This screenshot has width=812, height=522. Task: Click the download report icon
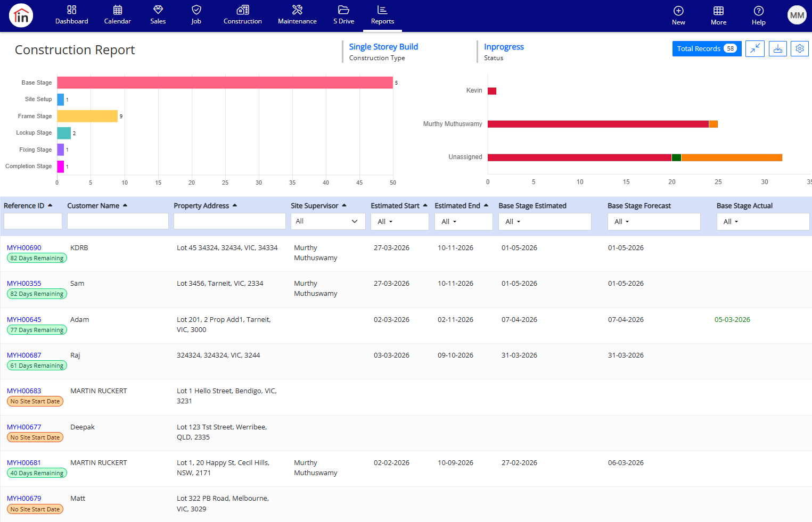point(778,48)
